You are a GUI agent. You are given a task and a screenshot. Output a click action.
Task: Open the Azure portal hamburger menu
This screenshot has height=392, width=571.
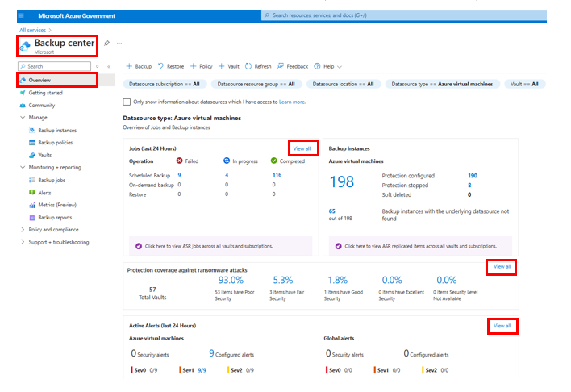point(21,15)
